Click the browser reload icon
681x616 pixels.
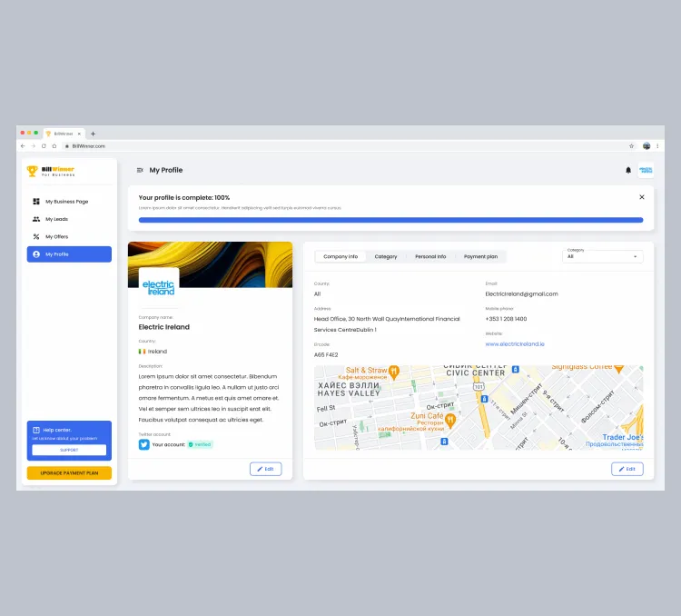[x=44, y=145]
